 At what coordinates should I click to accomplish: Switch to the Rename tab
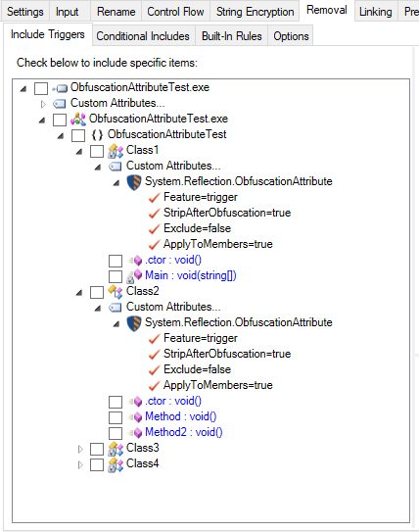coord(116,12)
